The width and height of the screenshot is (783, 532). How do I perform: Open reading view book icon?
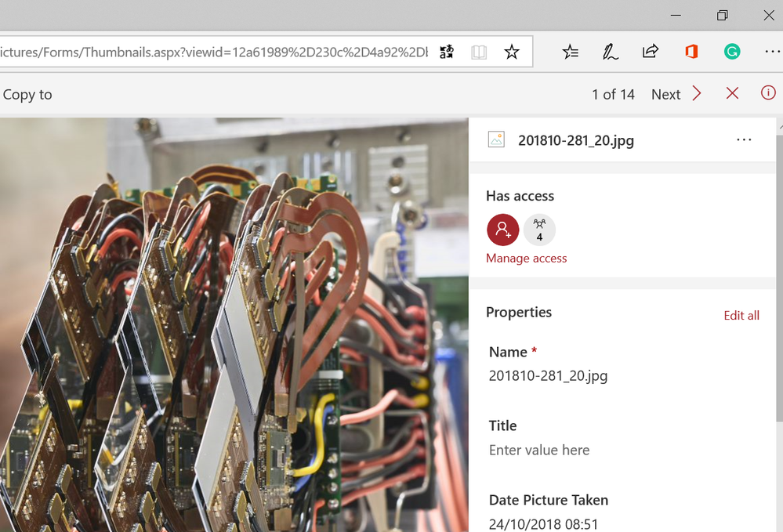479,52
